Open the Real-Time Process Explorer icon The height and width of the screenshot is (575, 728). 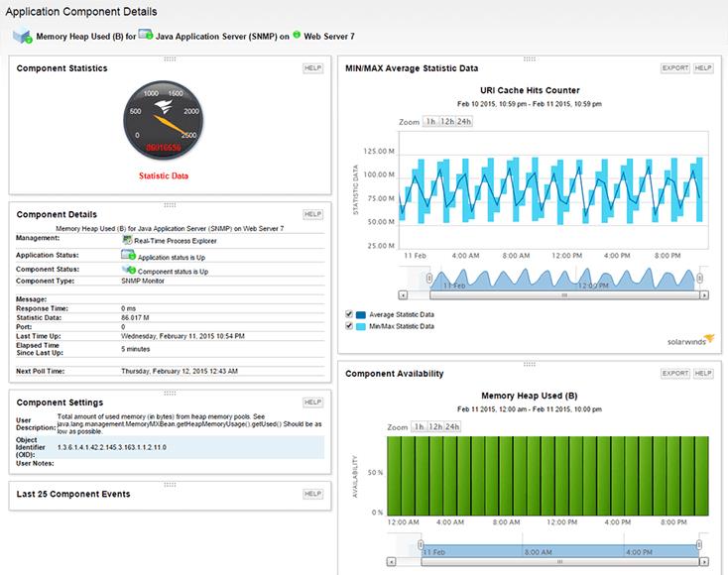point(127,240)
